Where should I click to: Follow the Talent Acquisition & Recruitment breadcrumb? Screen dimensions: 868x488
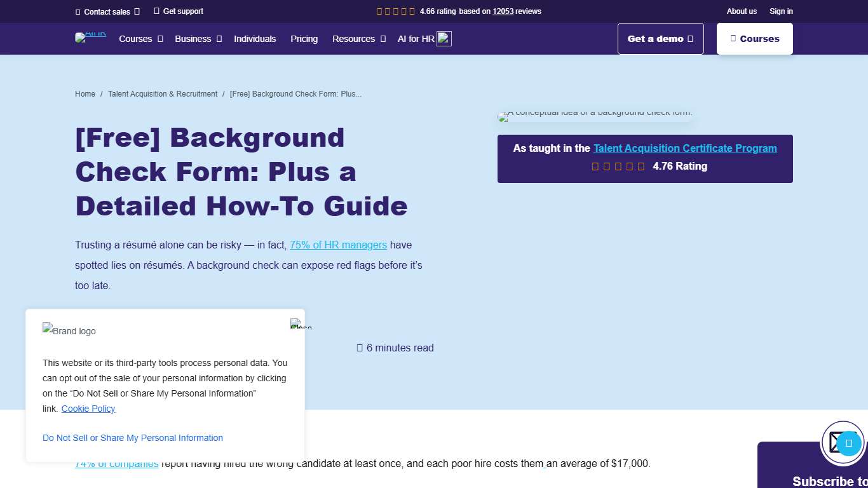point(163,93)
